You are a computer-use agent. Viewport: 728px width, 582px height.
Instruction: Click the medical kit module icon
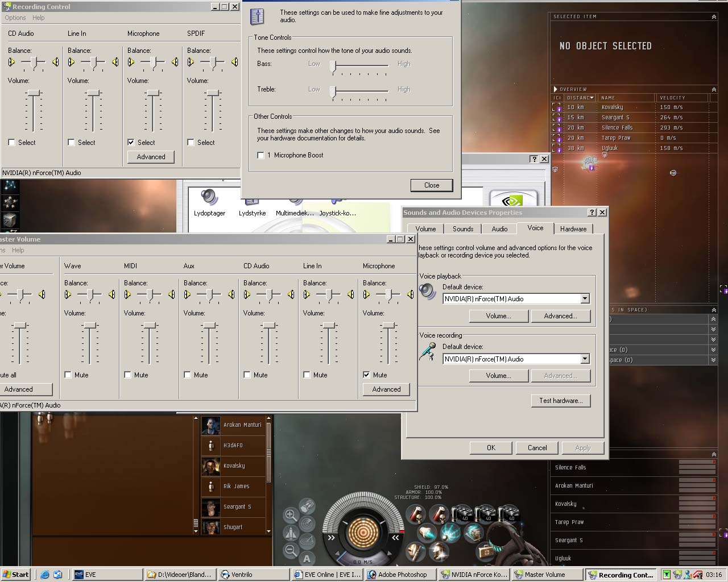(x=485, y=551)
